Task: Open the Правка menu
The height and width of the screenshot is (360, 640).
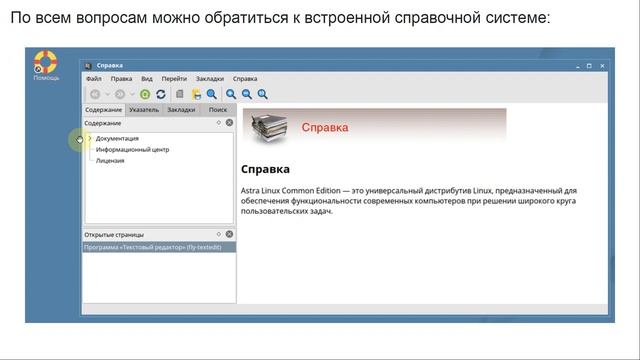Action: coord(121,78)
